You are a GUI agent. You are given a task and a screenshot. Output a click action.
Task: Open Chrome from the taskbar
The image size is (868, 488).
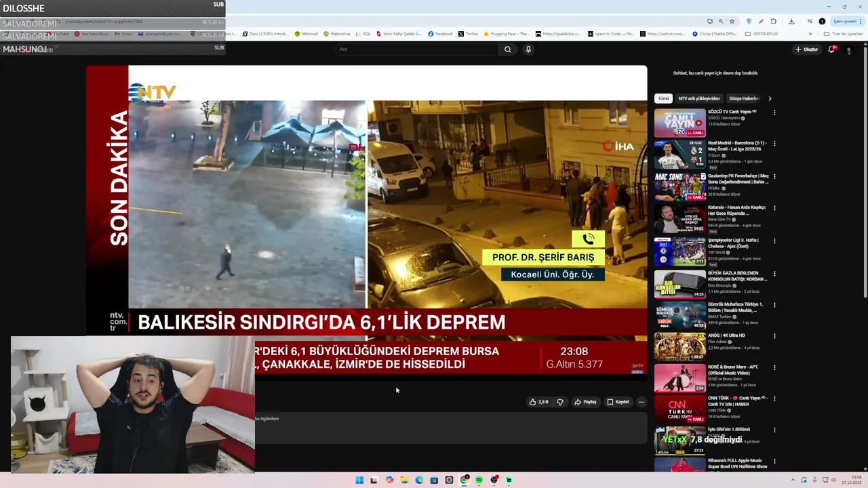click(464, 480)
